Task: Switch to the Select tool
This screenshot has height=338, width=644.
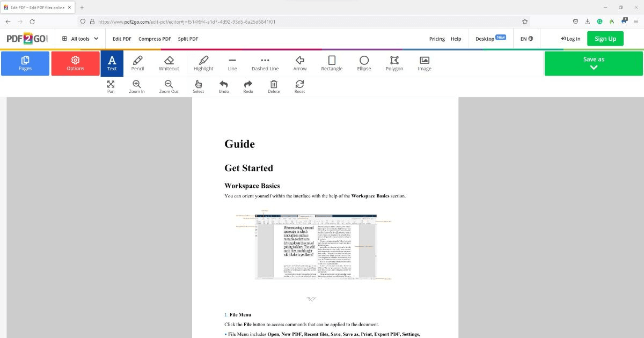Action: [x=199, y=86]
